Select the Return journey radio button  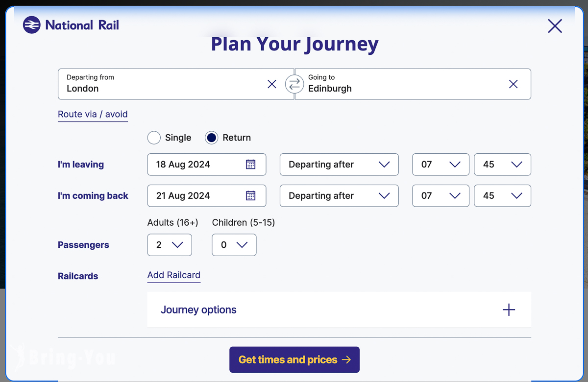[211, 138]
